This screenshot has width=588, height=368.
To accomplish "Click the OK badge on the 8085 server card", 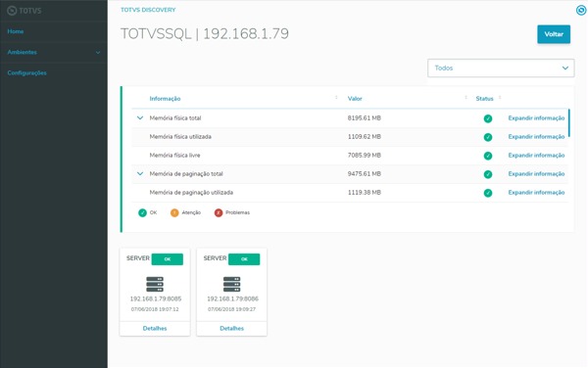I will tap(168, 259).
